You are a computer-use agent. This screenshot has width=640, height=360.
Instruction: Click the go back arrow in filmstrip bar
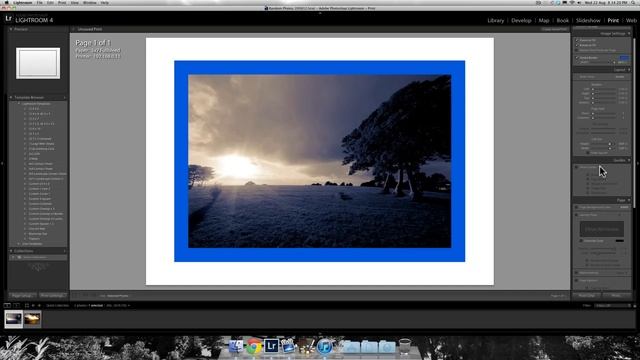tap(33, 305)
